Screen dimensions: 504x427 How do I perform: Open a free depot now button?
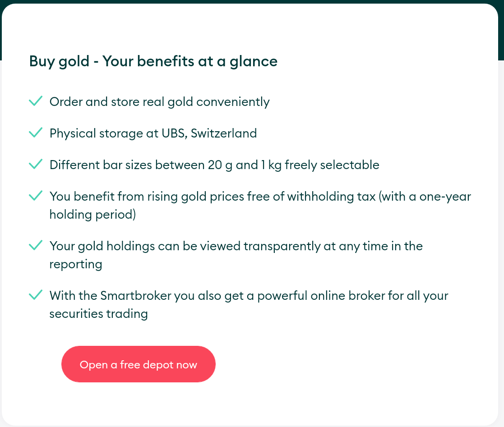pos(138,364)
